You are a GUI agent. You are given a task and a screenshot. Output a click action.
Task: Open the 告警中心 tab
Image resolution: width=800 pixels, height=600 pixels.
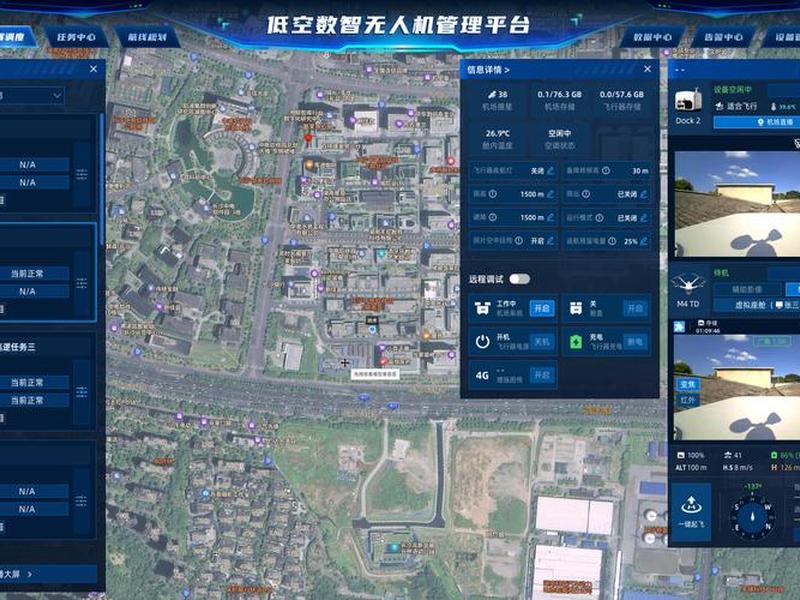coord(723,37)
